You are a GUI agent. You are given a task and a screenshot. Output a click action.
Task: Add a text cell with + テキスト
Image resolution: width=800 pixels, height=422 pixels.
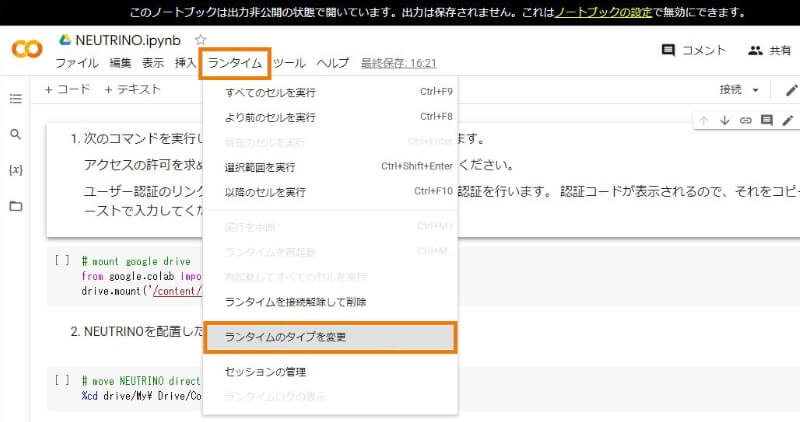tap(132, 89)
